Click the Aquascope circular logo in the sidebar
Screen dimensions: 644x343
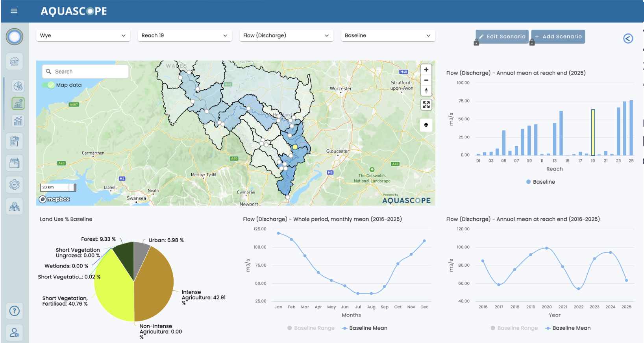coord(15,37)
